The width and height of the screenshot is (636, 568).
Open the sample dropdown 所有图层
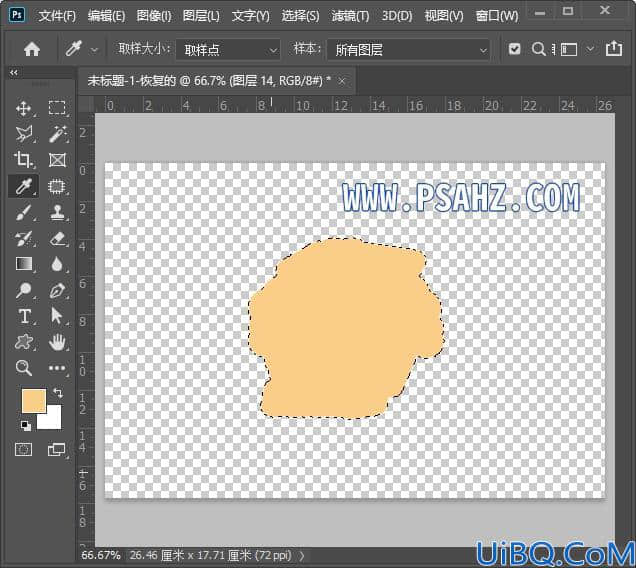pos(408,50)
